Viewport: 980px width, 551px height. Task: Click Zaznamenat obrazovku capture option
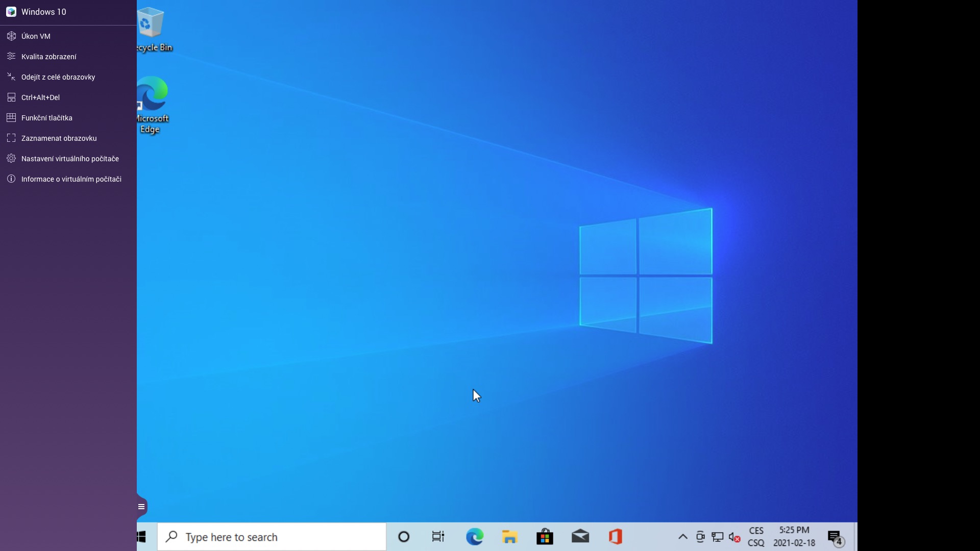click(59, 138)
